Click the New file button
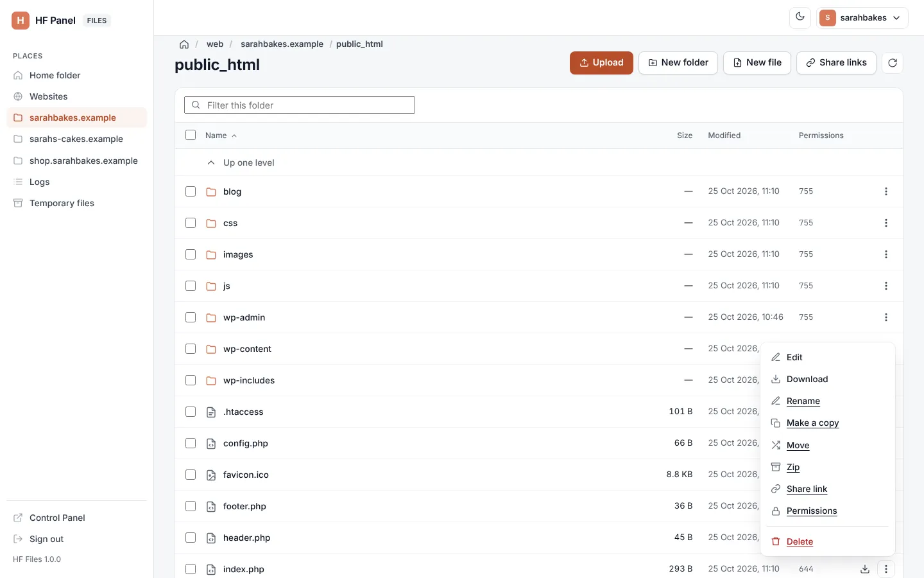Image resolution: width=924 pixels, height=578 pixels. 757,63
